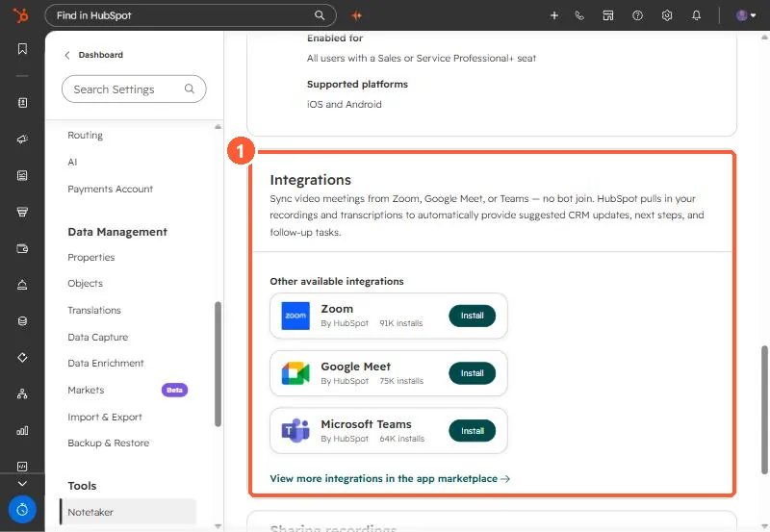Screen dimensions: 770x532
Task: Select Notetaker under Tools
Action: 128,513
